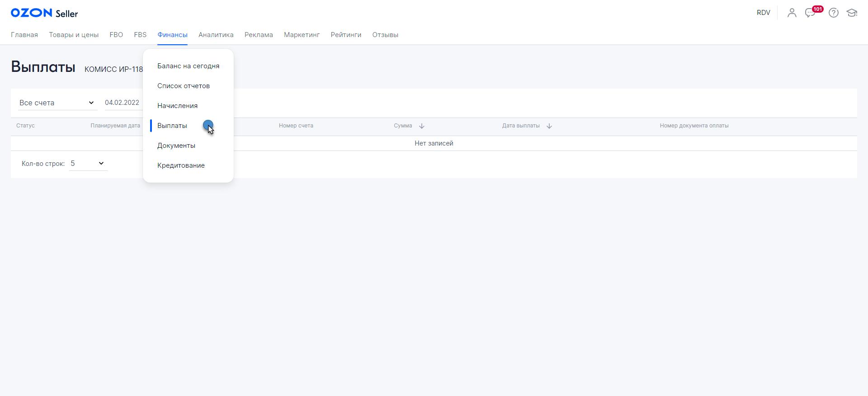
Task: Click the Планируемая дата column header
Action: coord(115,126)
